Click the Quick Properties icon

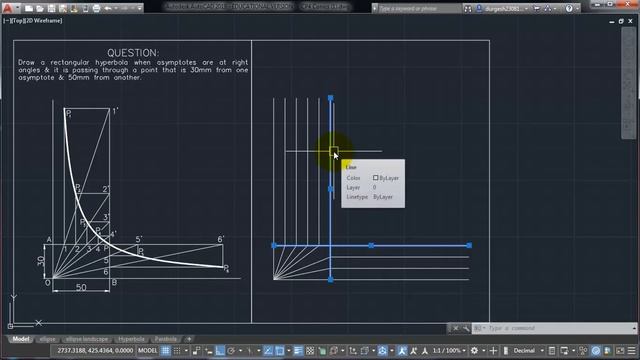tap(552, 351)
